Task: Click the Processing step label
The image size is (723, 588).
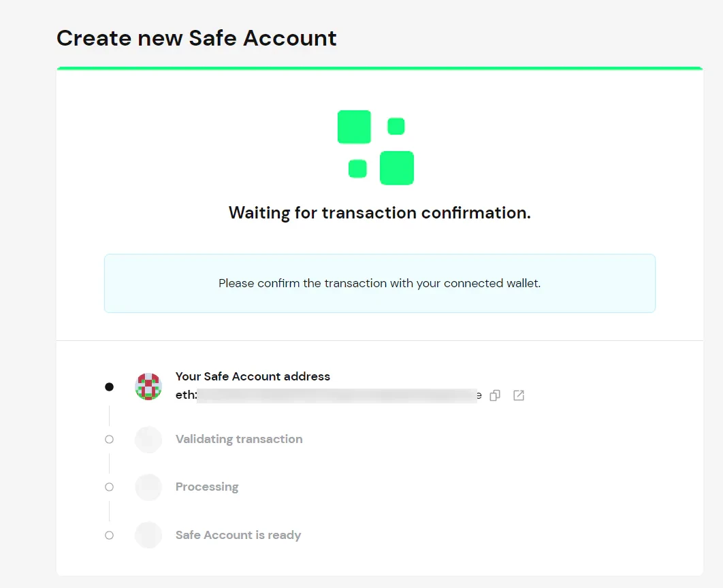Action: [207, 487]
